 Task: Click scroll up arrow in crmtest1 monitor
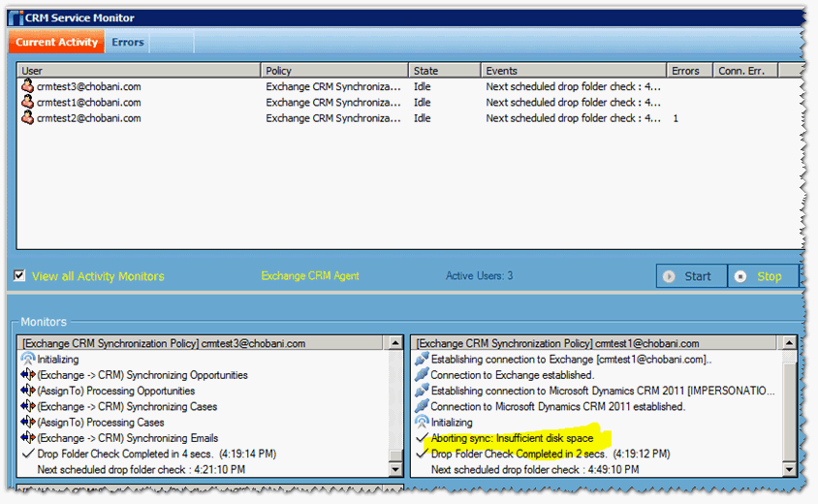789,343
